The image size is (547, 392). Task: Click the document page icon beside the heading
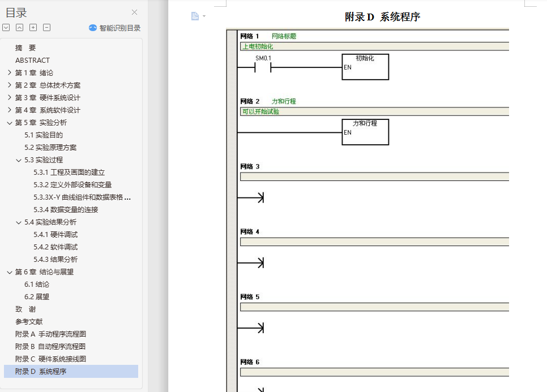[x=195, y=16]
